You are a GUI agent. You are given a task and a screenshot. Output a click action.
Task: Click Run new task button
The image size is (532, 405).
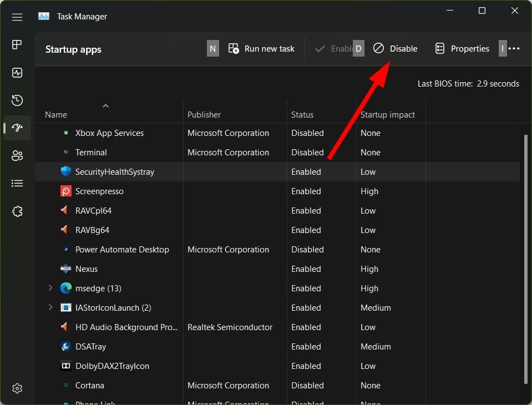tap(261, 49)
